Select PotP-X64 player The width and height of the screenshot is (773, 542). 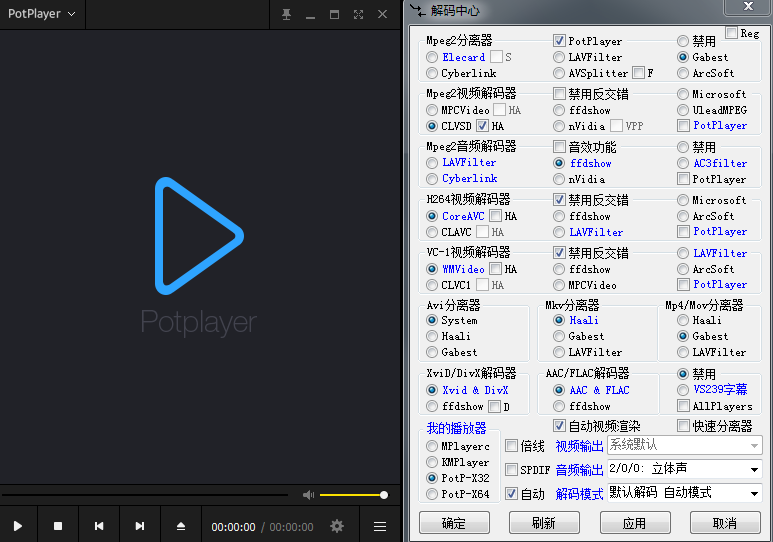[x=432, y=494]
